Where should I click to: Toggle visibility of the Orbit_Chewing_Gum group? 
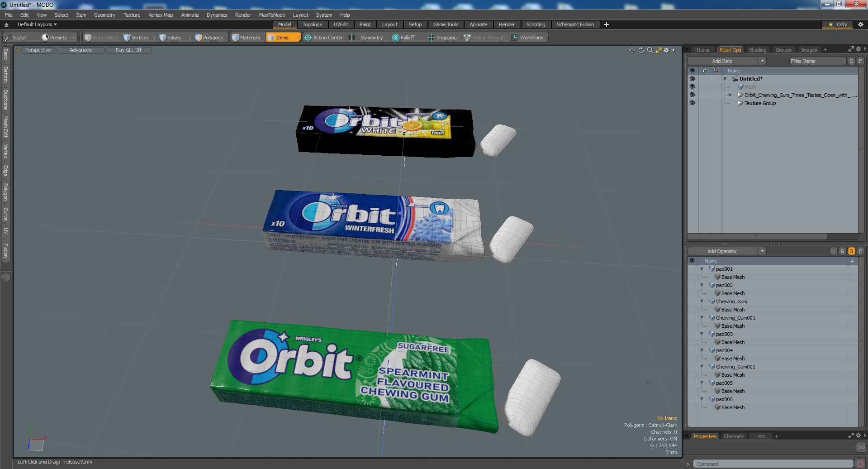[x=692, y=95]
